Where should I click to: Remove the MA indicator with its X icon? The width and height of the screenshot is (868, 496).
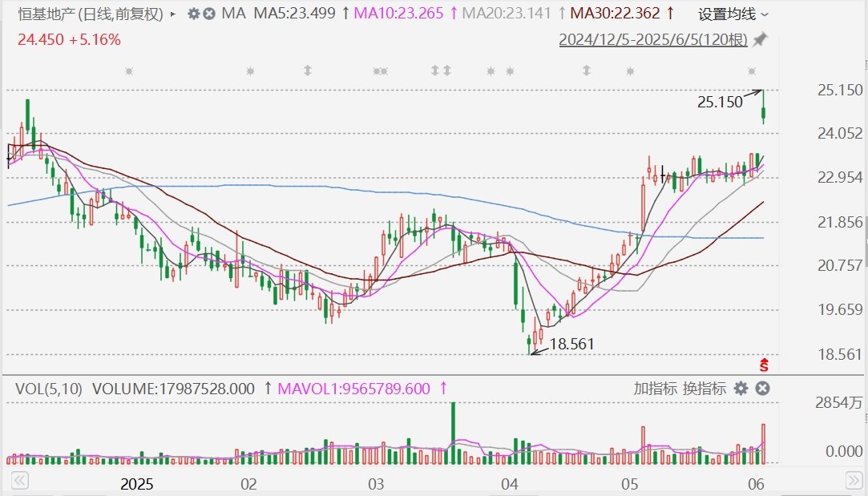(x=208, y=14)
